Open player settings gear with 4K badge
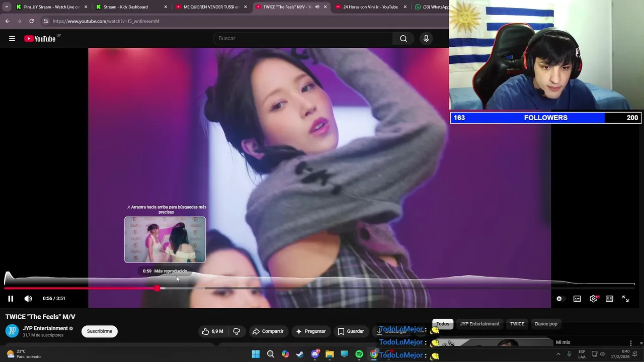Screen dimensions: 644x362 click(594, 299)
